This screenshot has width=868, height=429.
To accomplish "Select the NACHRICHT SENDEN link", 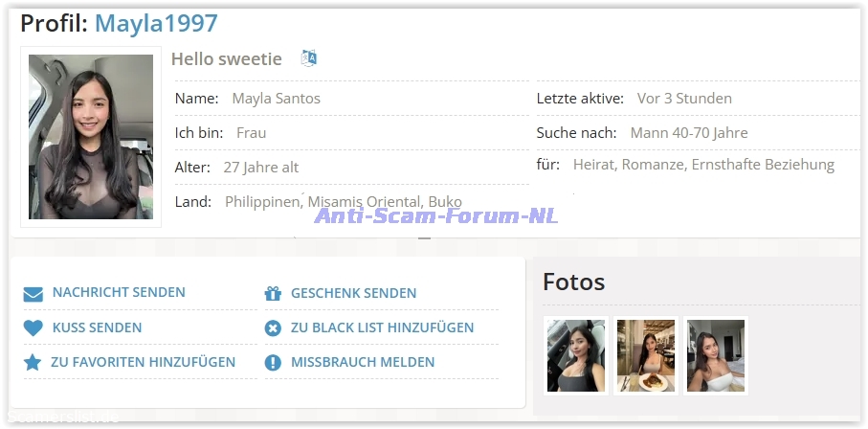I will (119, 293).
